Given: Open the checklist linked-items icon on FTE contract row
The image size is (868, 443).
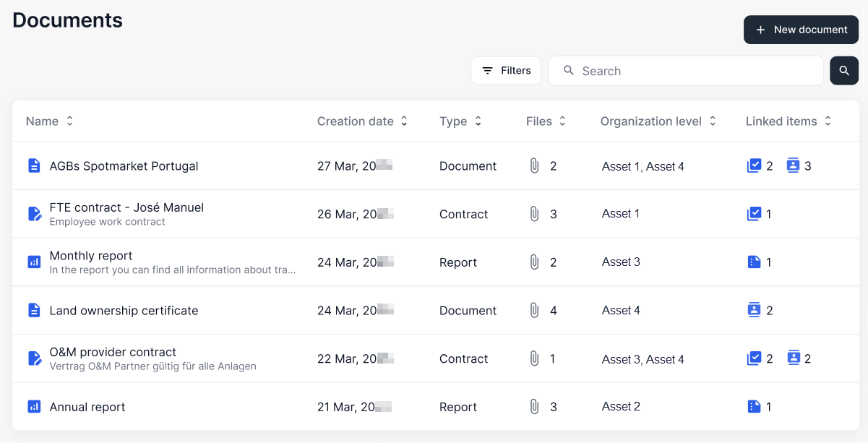Looking at the screenshot, I should click(754, 213).
